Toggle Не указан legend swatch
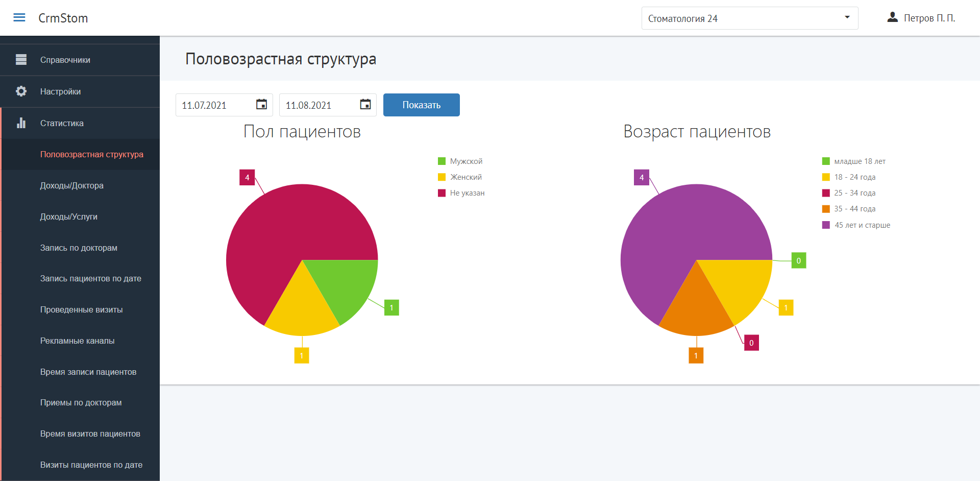This screenshot has width=980, height=481. click(x=442, y=193)
